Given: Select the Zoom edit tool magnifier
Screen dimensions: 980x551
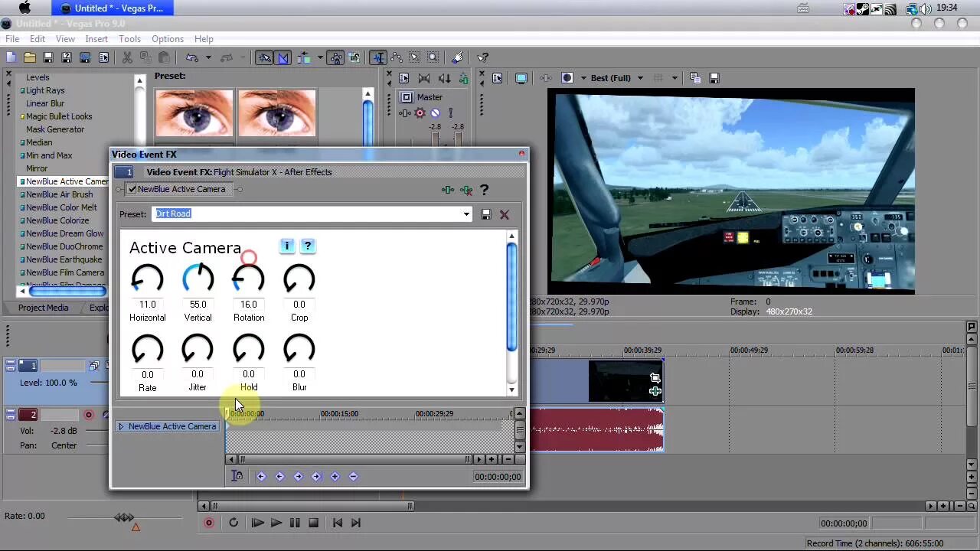Looking at the screenshot, I should pyautogui.click(x=433, y=57).
